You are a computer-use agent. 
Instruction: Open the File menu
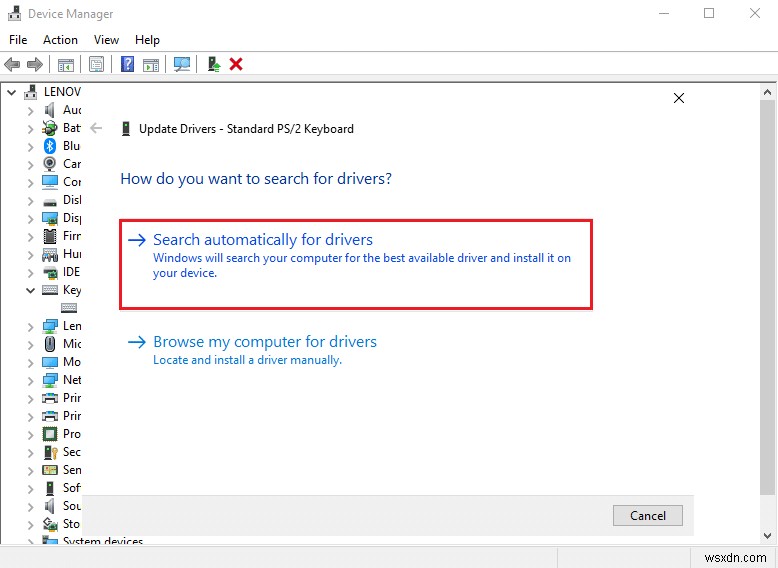pos(18,40)
